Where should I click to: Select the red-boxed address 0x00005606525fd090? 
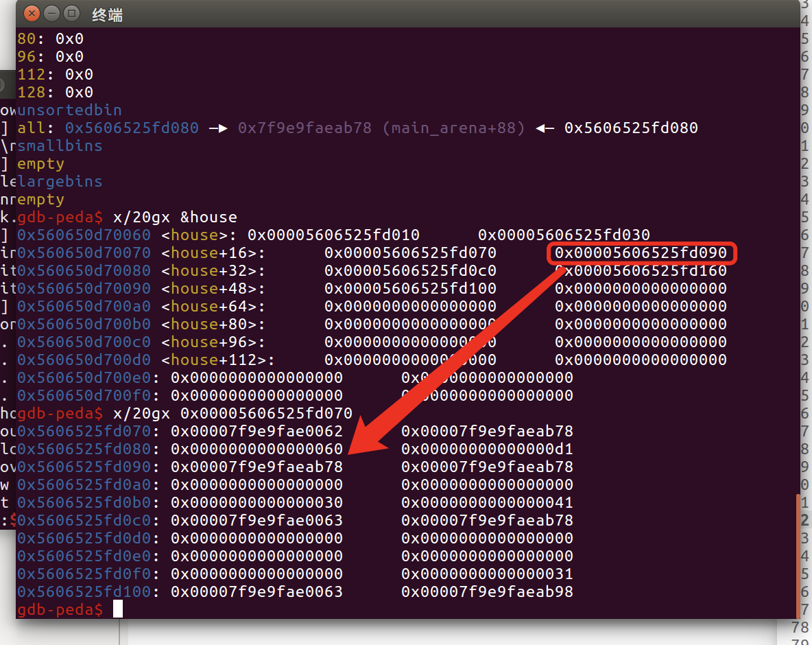click(641, 253)
